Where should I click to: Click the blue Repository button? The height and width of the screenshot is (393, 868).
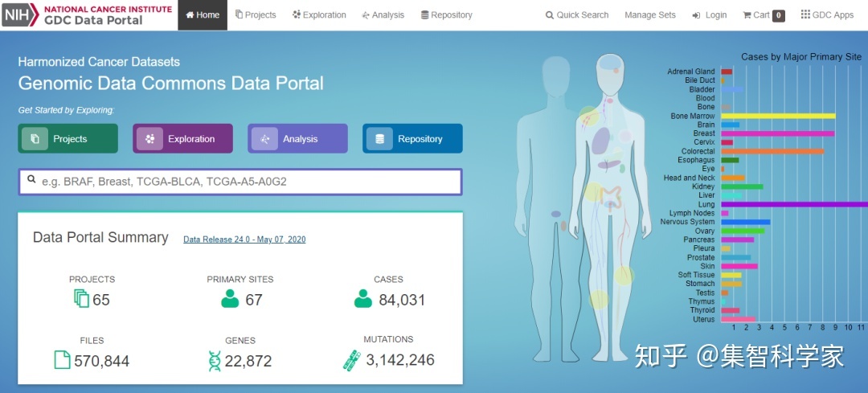[x=412, y=138]
